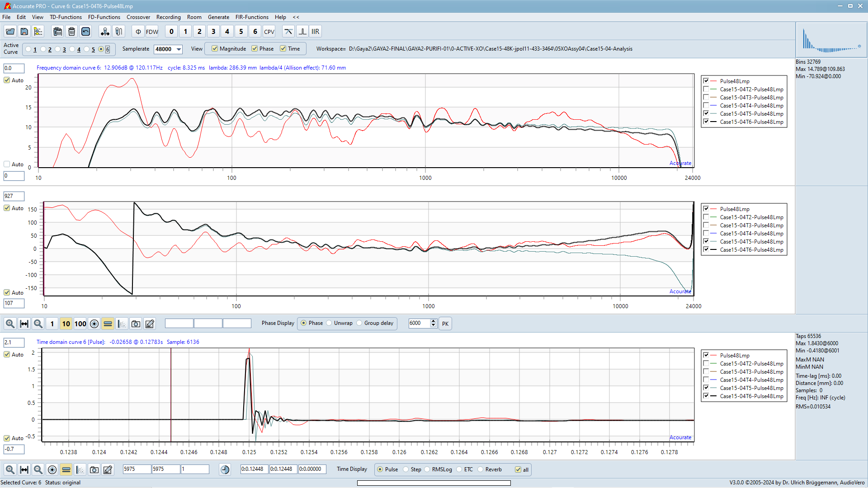Click the edit pencil icon in frequency toolbar

[x=150, y=324]
